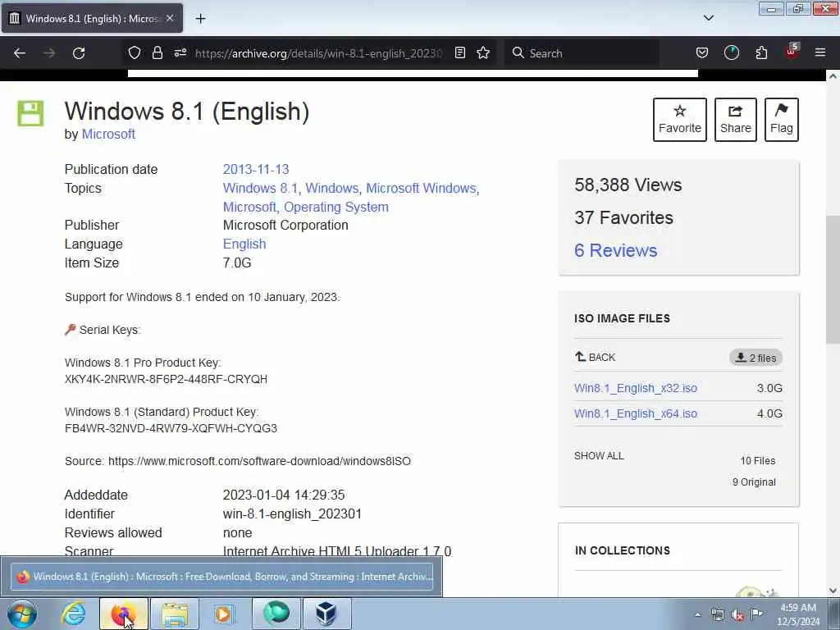Click the muted volume tray icon

coord(737,615)
